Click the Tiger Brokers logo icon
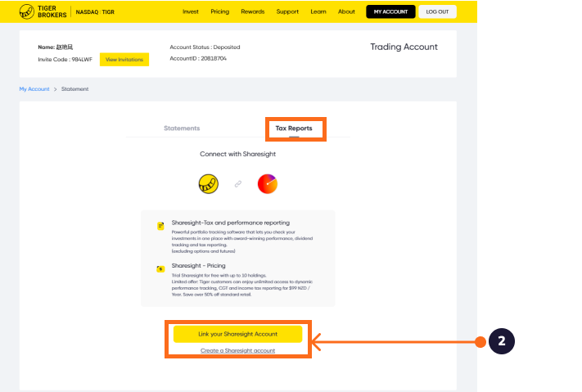This screenshot has height=392, width=582. [27, 12]
